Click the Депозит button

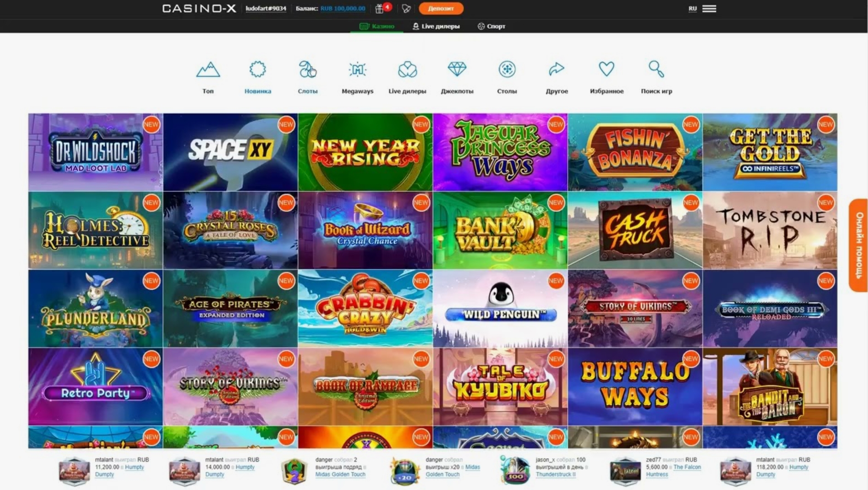441,8
